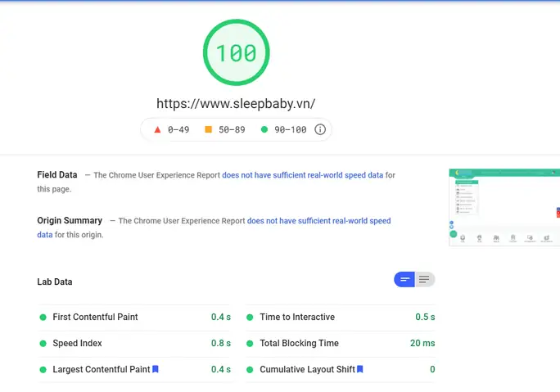Click the First Contentful Paint metric label
This screenshot has height=392, width=560.
click(95, 317)
